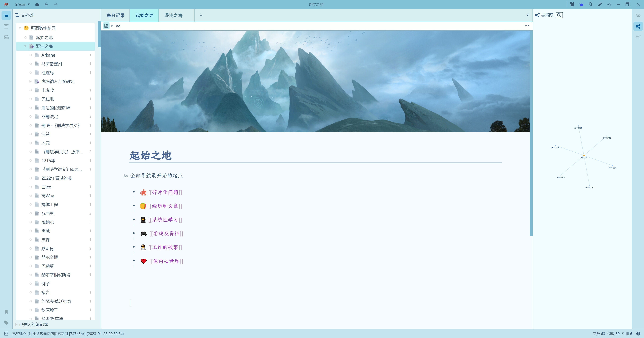Image resolution: width=644 pixels, height=338 pixels.
Task: Click the crown membership icon
Action: coord(581,4)
